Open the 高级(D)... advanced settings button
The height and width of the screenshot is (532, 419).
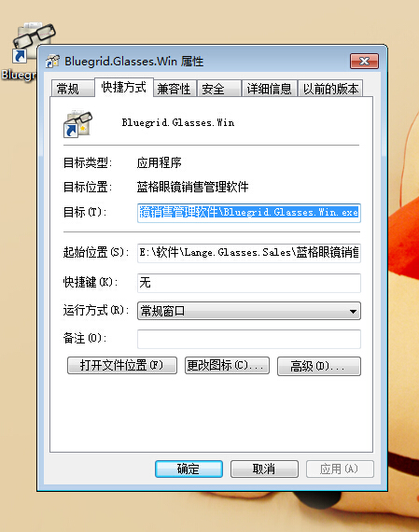(x=319, y=366)
